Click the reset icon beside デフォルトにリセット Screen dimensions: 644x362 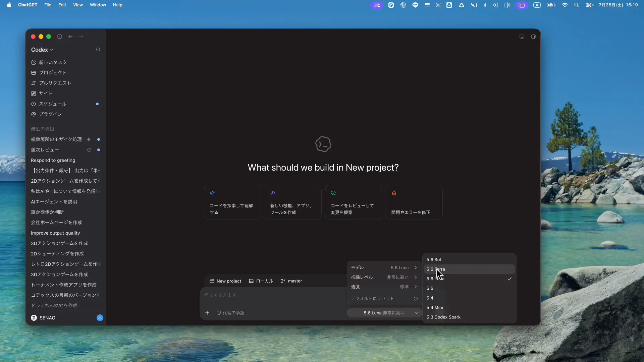tap(416, 298)
